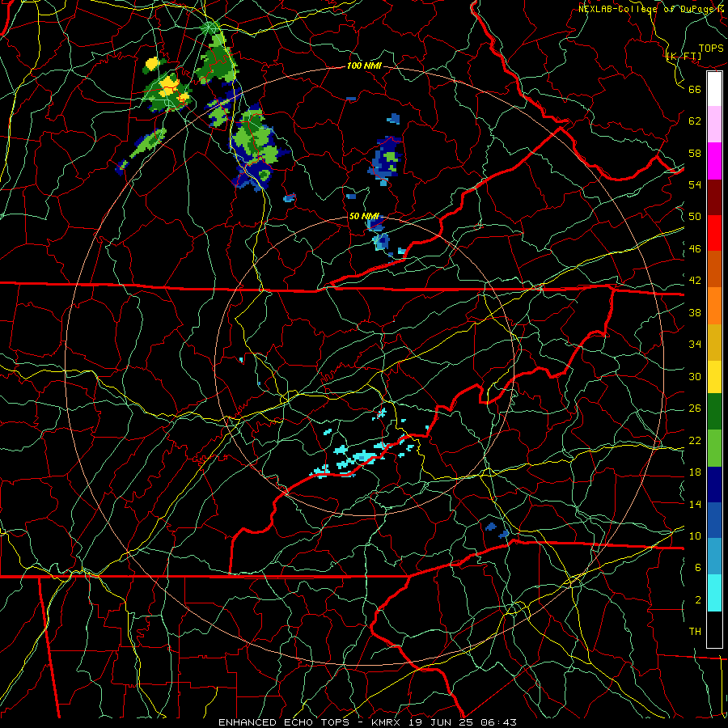Click the magenta legend swatch
Screen dimensions: 728x728
[x=714, y=161]
